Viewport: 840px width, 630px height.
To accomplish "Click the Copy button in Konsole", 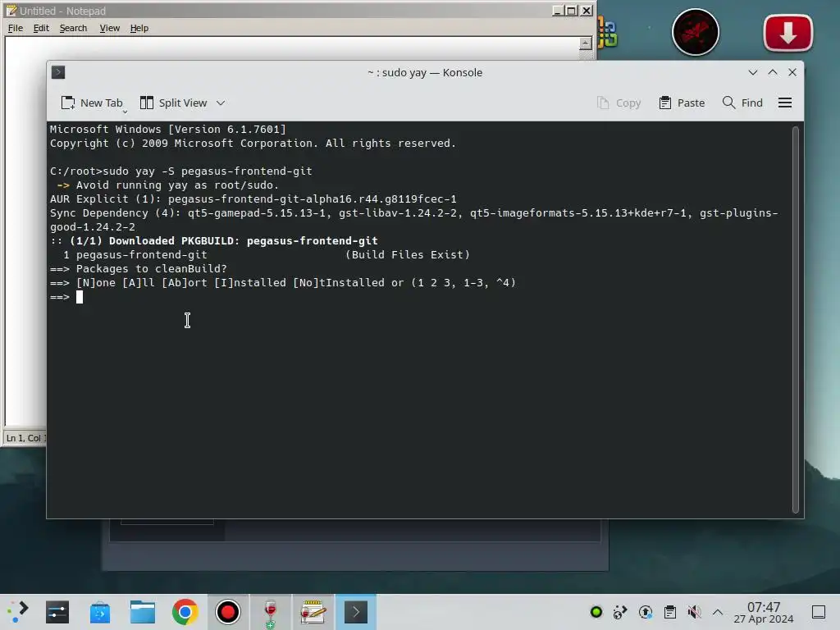I will pyautogui.click(x=619, y=103).
